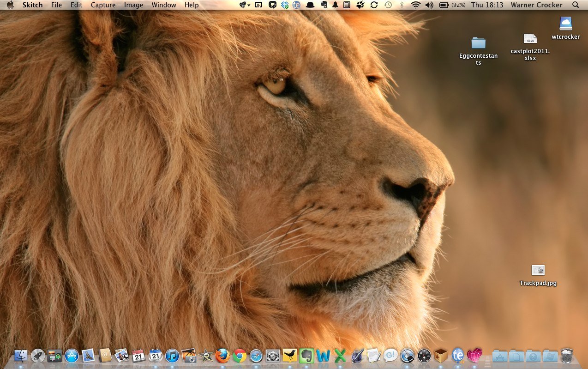Click the Thu 18:13 clock

pyautogui.click(x=487, y=5)
